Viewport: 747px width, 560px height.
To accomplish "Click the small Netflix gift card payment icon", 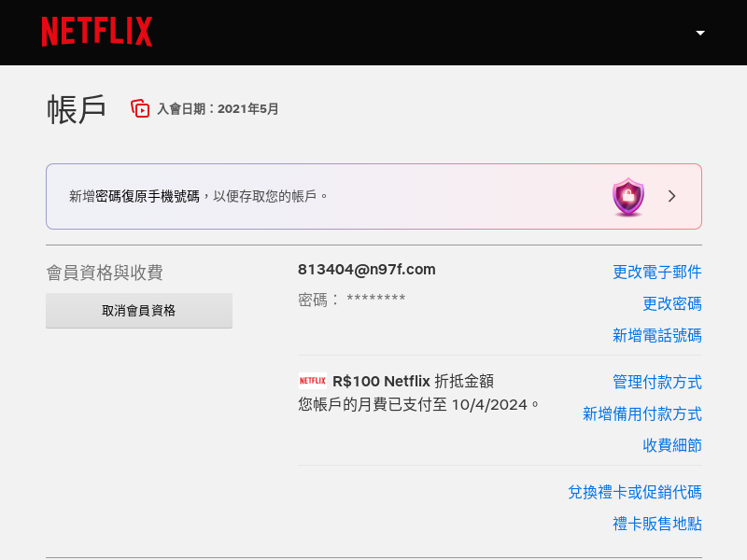I will pyautogui.click(x=313, y=381).
